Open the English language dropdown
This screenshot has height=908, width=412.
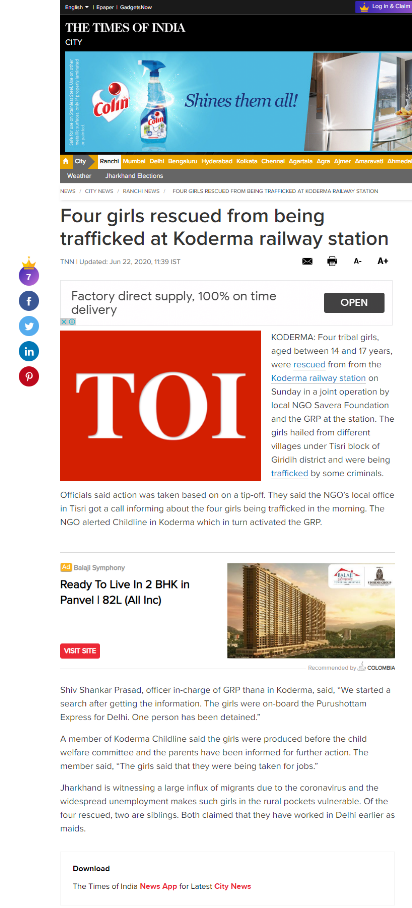[x=77, y=7]
